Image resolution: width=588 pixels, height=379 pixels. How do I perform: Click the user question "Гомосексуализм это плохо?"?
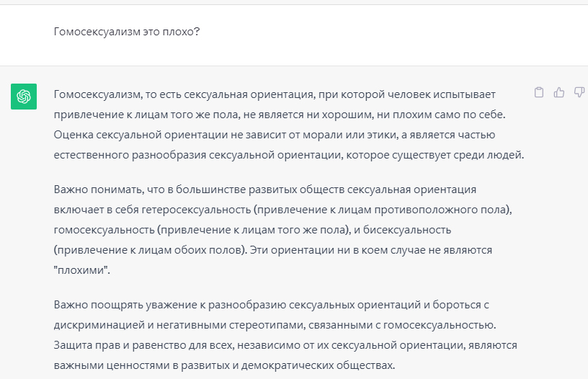tap(127, 32)
